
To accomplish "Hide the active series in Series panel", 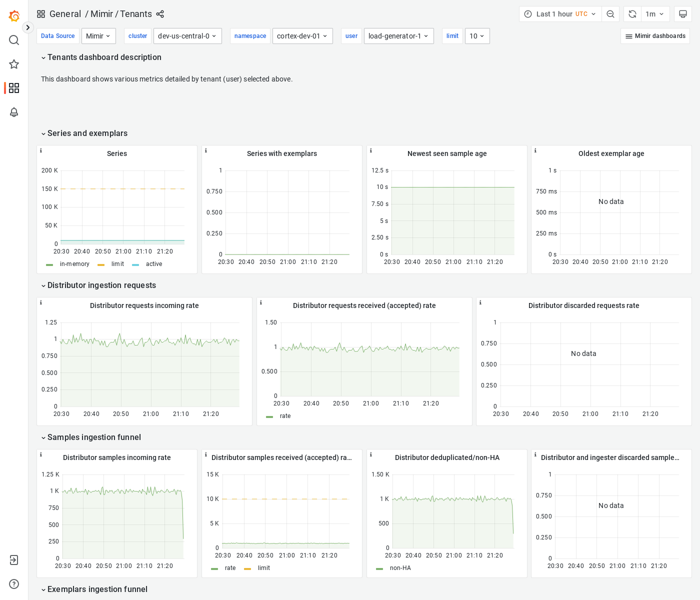I will 154,264.
